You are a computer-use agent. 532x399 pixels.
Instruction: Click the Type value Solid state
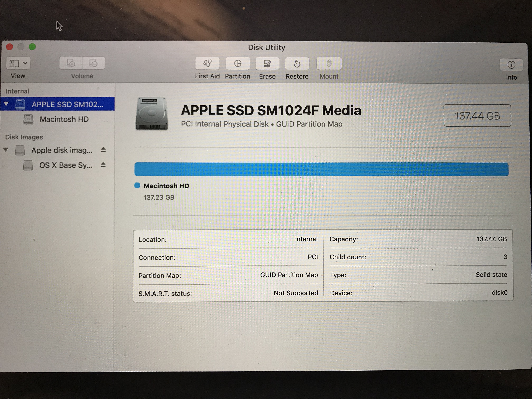pos(491,274)
